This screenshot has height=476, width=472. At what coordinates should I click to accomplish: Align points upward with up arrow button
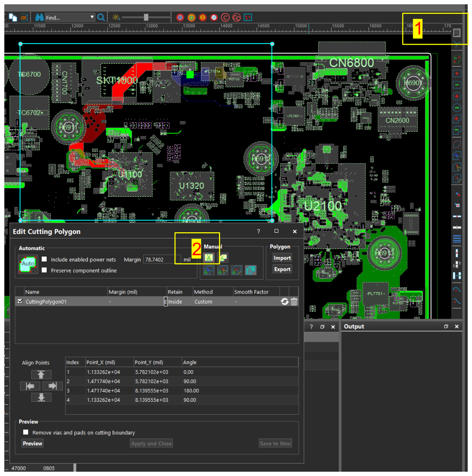pyautogui.click(x=41, y=374)
